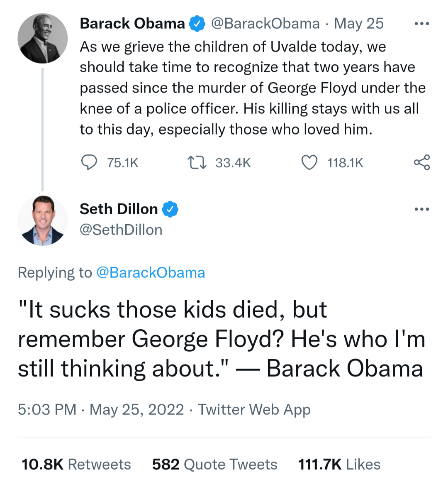Image resolution: width=448 pixels, height=485 pixels.
Task: View the 582 Quote Tweets
Action: tap(214, 464)
